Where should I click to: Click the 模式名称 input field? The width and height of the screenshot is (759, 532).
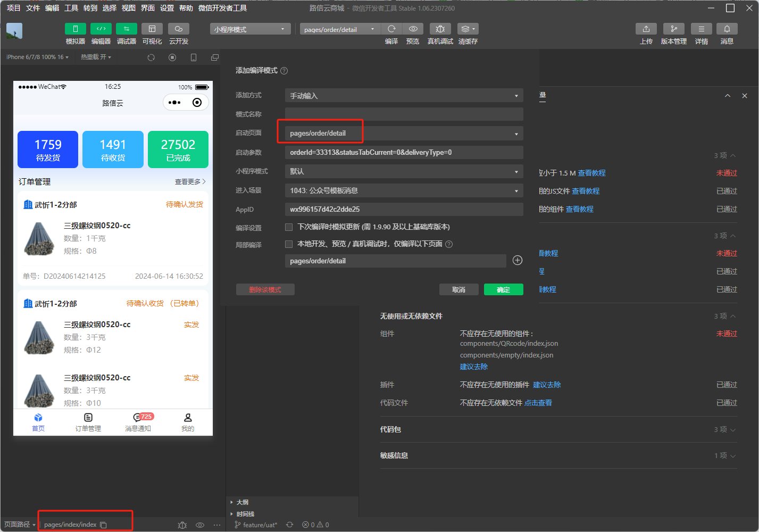(x=404, y=114)
